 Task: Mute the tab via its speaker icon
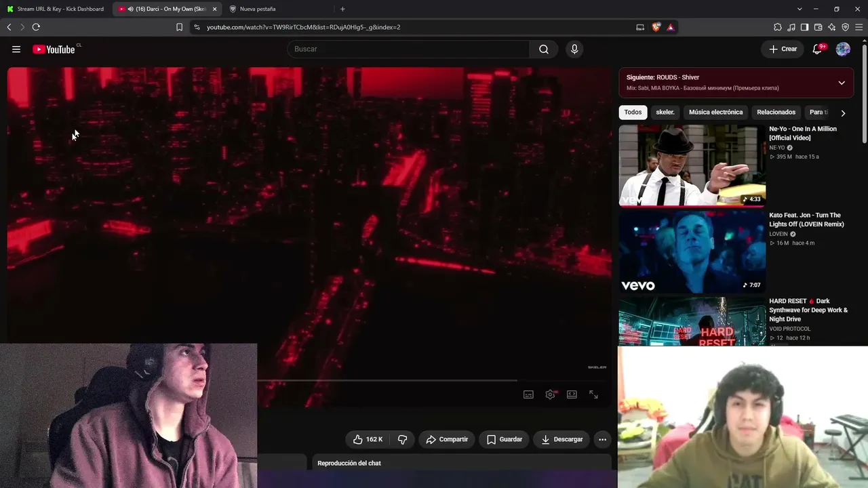[x=130, y=9]
